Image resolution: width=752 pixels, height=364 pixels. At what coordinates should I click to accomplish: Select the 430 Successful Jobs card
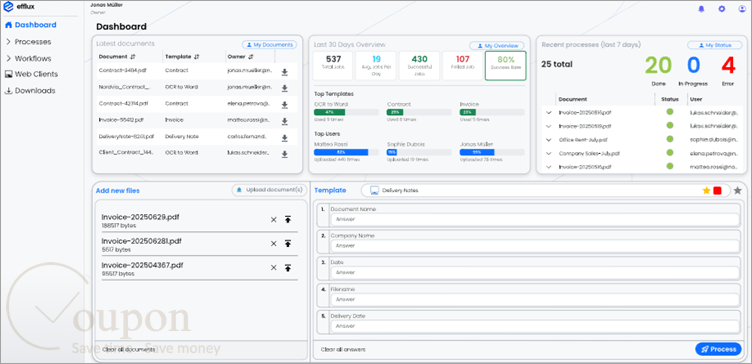[x=419, y=66]
